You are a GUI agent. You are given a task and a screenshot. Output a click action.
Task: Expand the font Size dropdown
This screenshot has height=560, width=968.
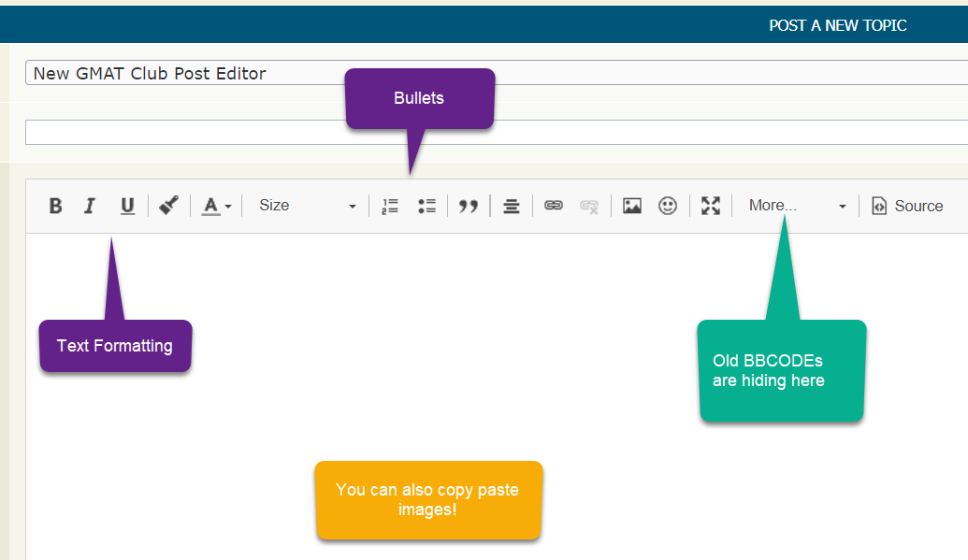coord(307,206)
